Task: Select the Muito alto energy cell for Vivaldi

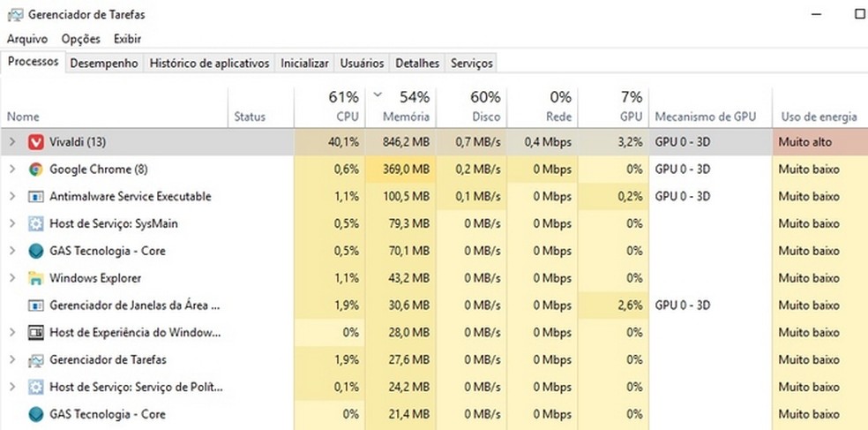Action: pyautogui.click(x=818, y=141)
